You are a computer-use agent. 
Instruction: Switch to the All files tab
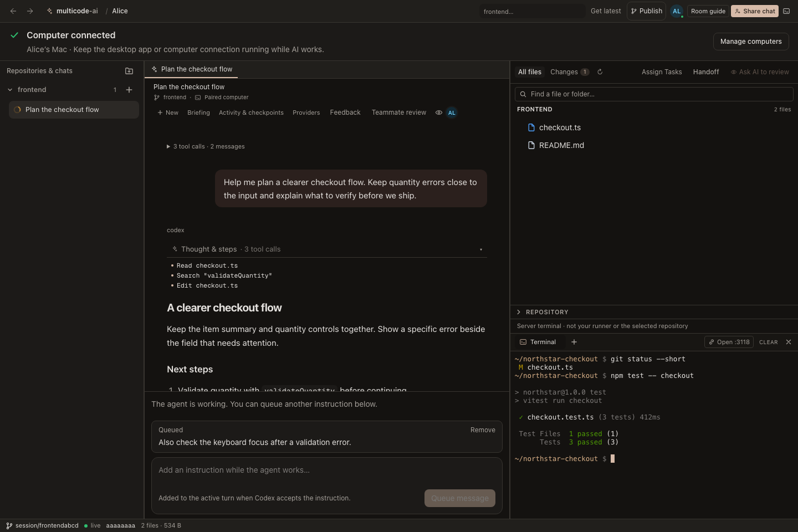530,72
